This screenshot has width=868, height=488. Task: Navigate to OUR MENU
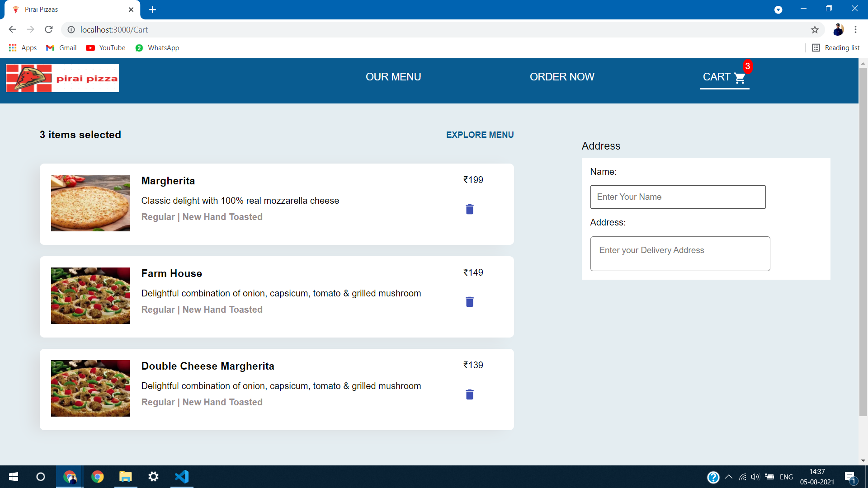393,77
